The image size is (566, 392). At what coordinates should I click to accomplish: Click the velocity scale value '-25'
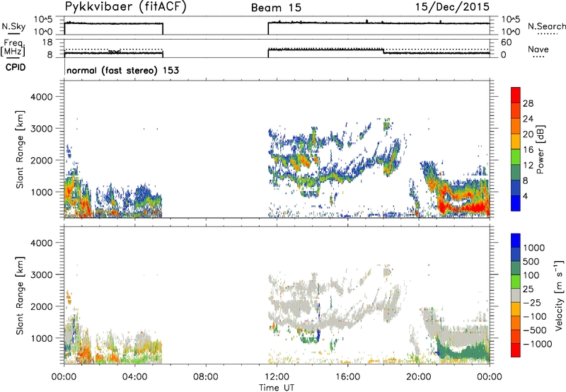tap(532, 302)
